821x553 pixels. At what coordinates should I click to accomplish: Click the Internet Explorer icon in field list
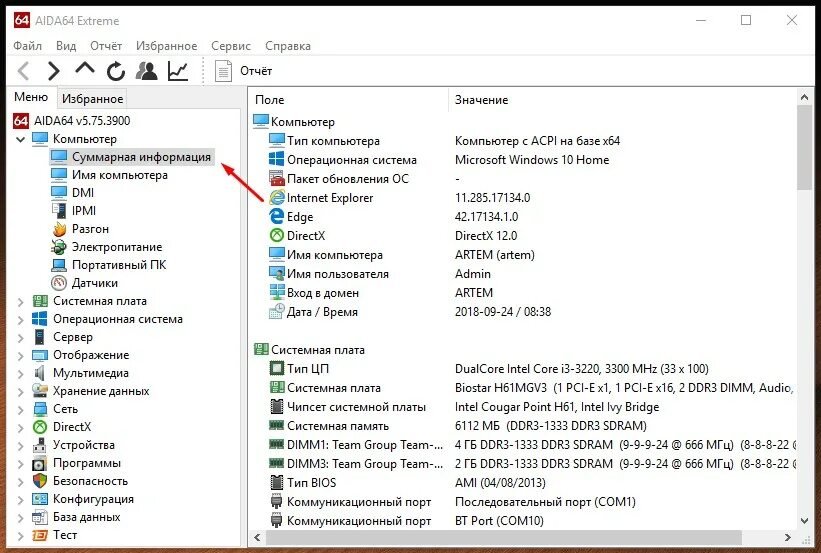(276, 197)
